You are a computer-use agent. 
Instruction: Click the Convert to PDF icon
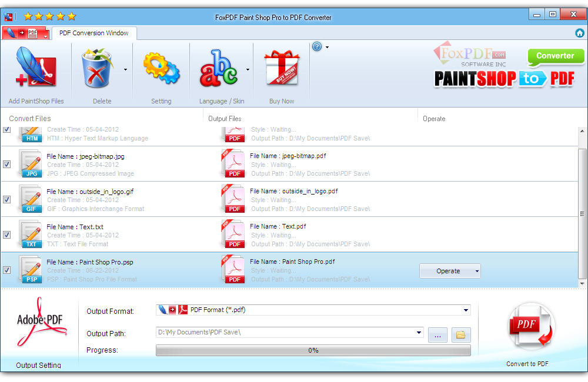[x=531, y=326]
